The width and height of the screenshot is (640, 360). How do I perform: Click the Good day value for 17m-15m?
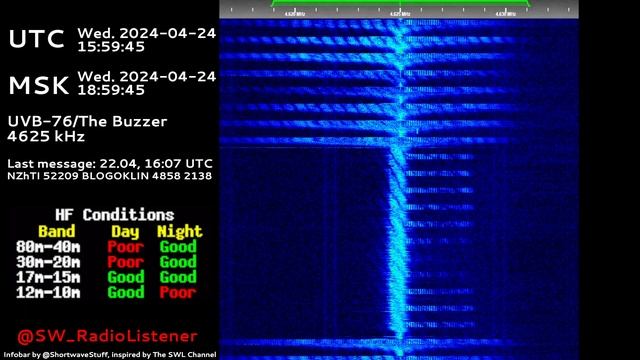tap(126, 277)
